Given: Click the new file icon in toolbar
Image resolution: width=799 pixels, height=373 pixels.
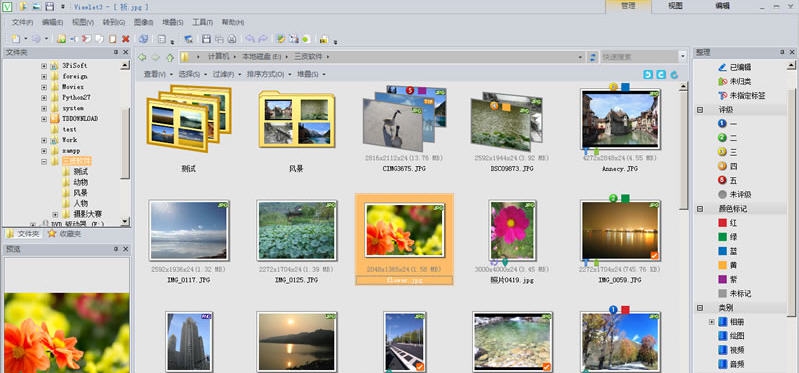Looking at the screenshot, I should [x=16, y=39].
